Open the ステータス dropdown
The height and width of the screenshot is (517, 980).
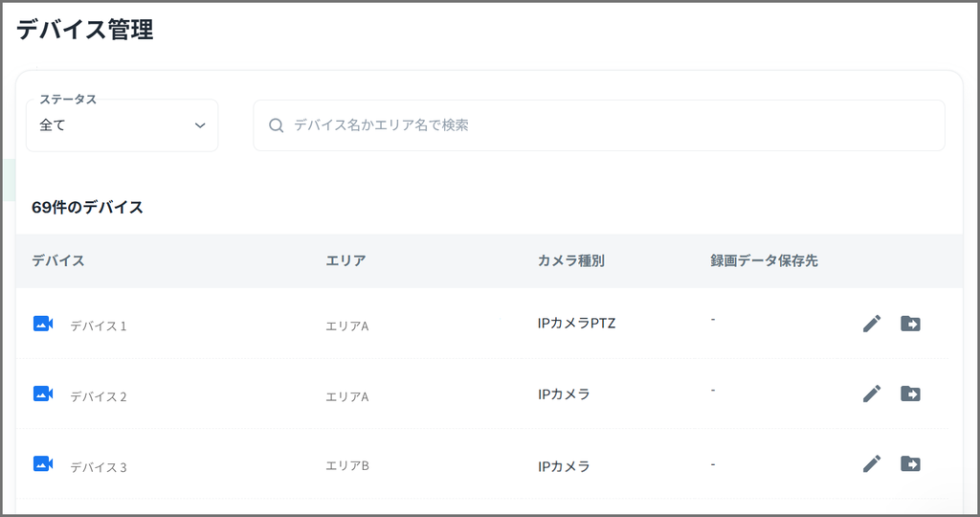[122, 125]
